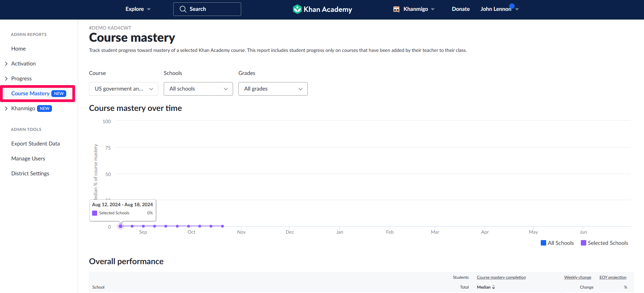Click the #DEMO KAD4CWT label
Viewport: 644px width, 293px height.
tap(110, 28)
